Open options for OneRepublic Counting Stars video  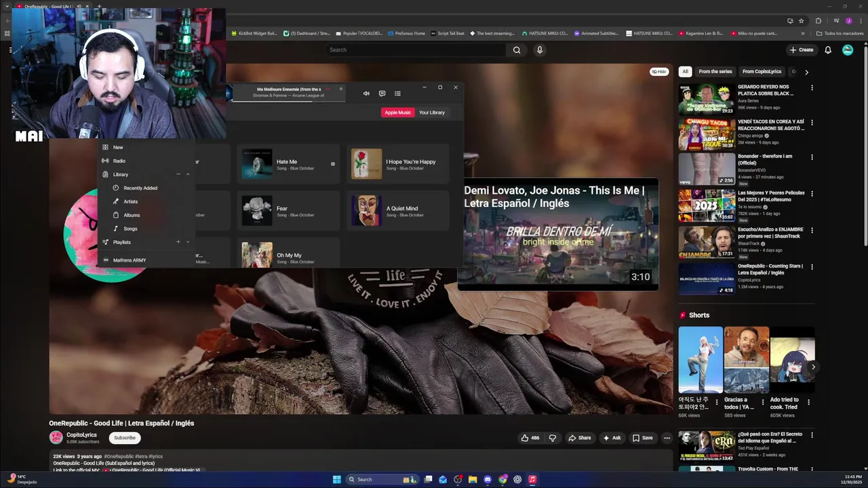[x=812, y=266]
